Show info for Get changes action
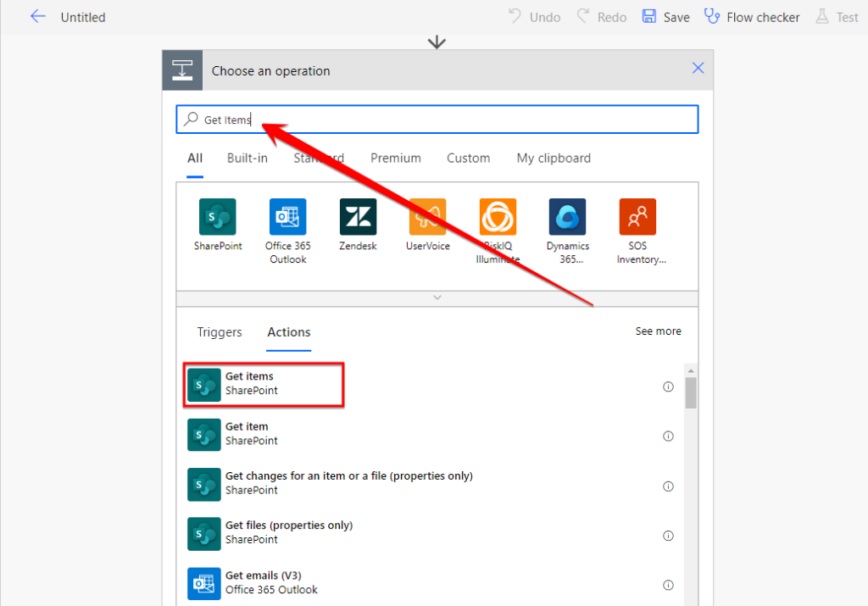This screenshot has height=606, width=868. coord(668,486)
